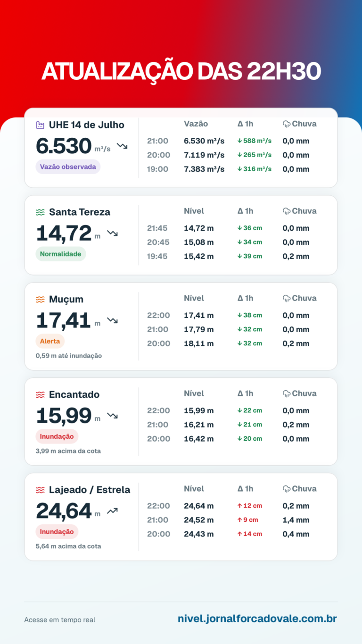This screenshot has height=644, width=362.
Task: Click the falling trend arrow beside 6.530
Action: pos(122,146)
